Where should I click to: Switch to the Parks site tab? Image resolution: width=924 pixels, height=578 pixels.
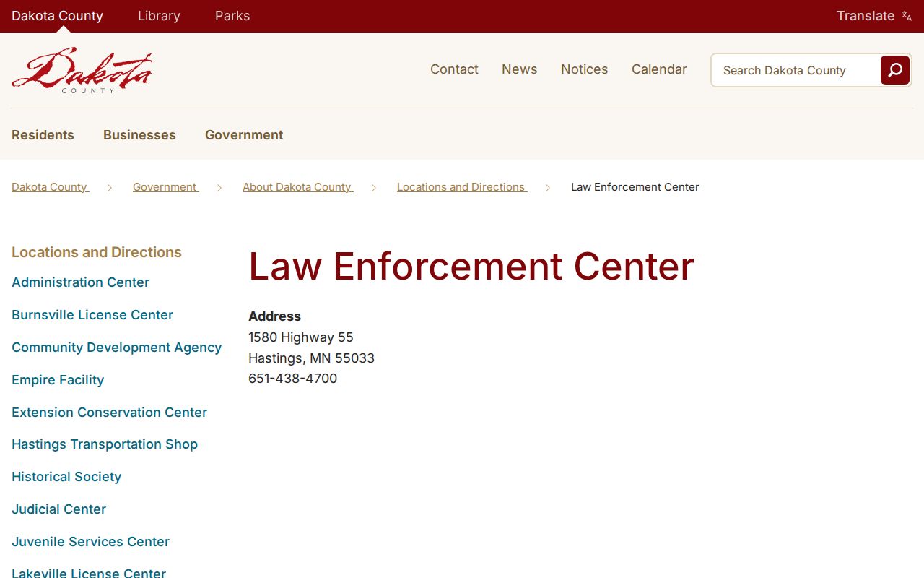click(x=232, y=16)
